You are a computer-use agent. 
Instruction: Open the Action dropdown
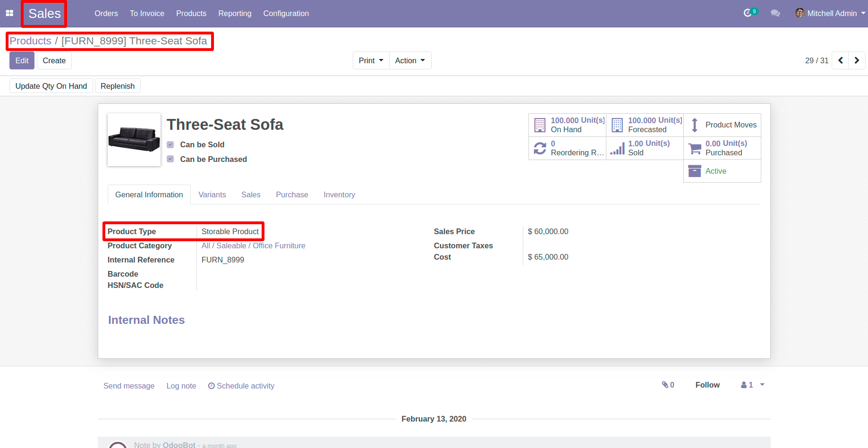[410, 60]
